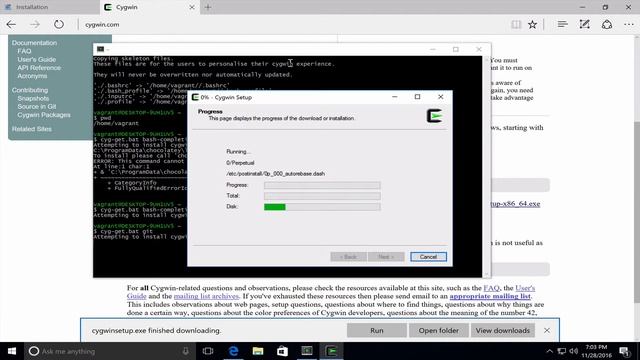640x360 pixels.
Task: Click the terminal window title icon
Action: pos(100,49)
